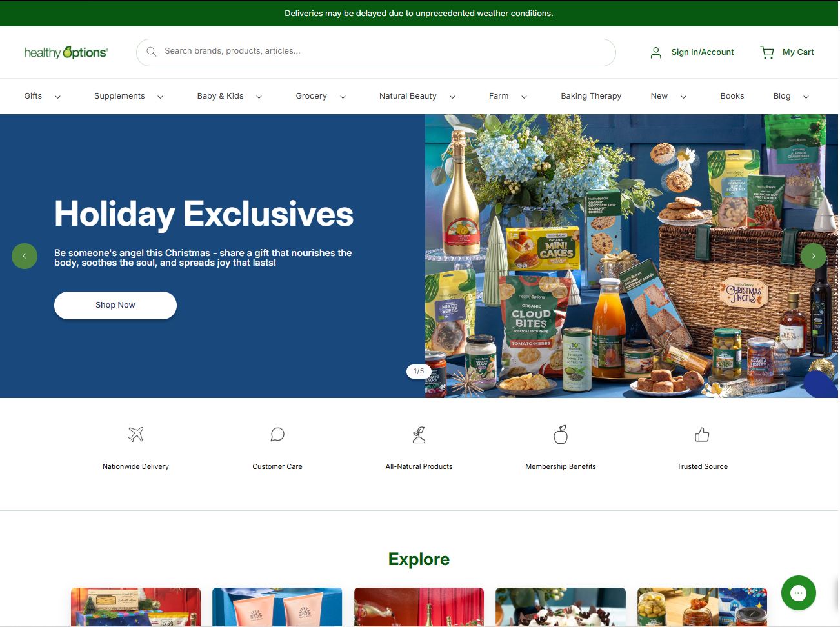Expand the Gifts menu chevron

point(57,97)
